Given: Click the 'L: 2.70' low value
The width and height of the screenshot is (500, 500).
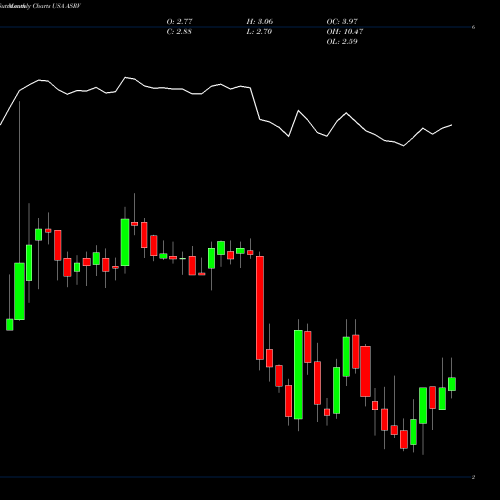Looking at the screenshot, I should pyautogui.click(x=259, y=31).
